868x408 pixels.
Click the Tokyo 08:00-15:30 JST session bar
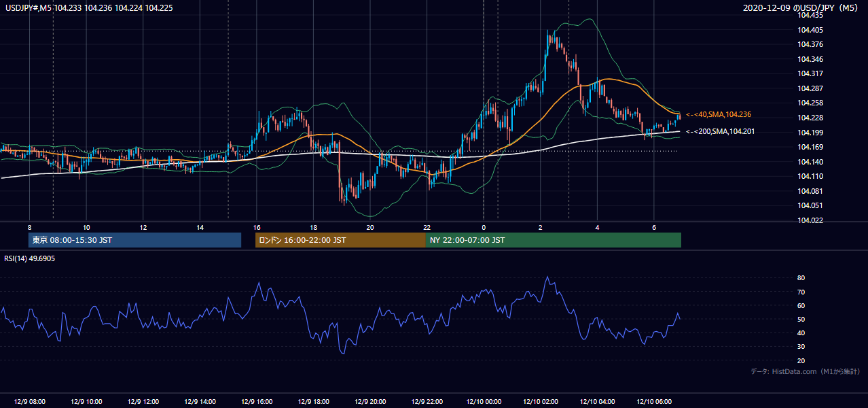pos(135,240)
